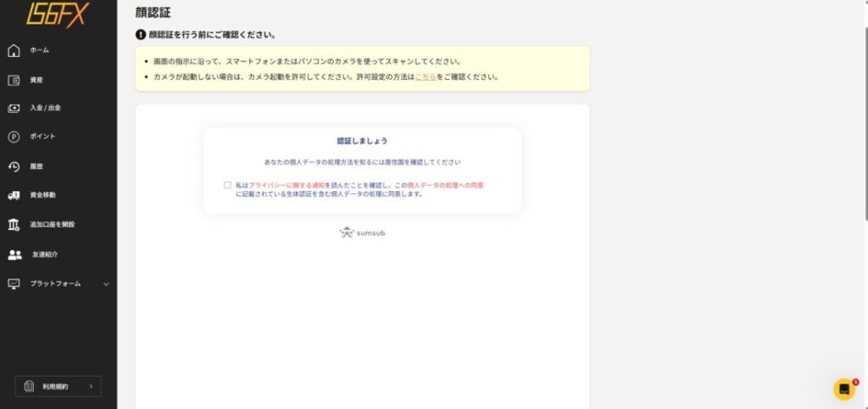Check the personal data consent checkbox

point(227,184)
